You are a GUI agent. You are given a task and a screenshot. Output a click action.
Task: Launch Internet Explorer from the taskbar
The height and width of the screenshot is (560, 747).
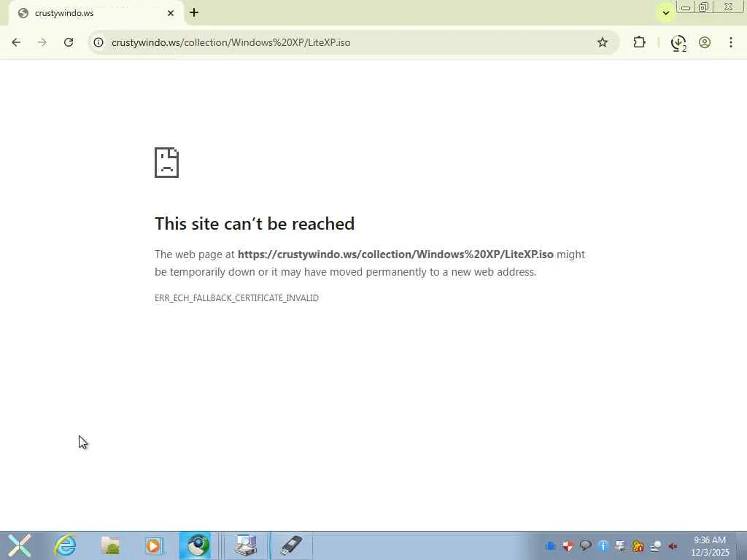pos(65,545)
